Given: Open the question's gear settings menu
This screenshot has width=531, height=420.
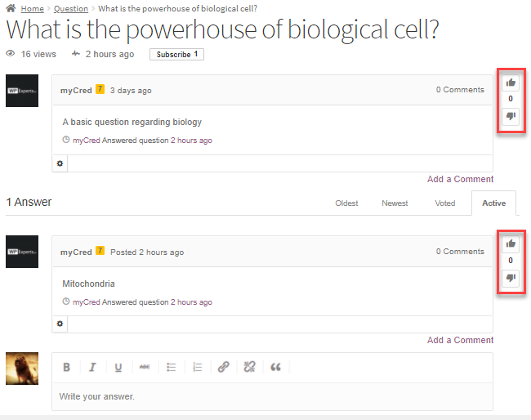Looking at the screenshot, I should coord(60,163).
